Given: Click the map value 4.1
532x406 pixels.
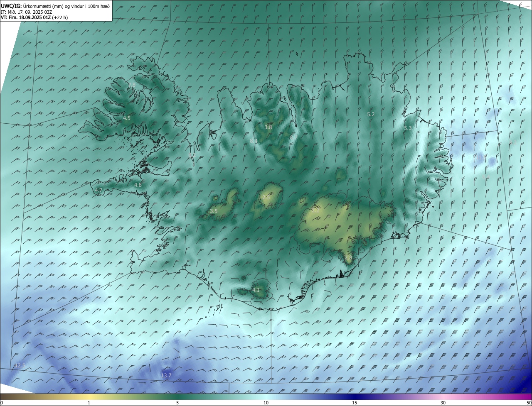Looking at the screenshot, I should point(256,290).
